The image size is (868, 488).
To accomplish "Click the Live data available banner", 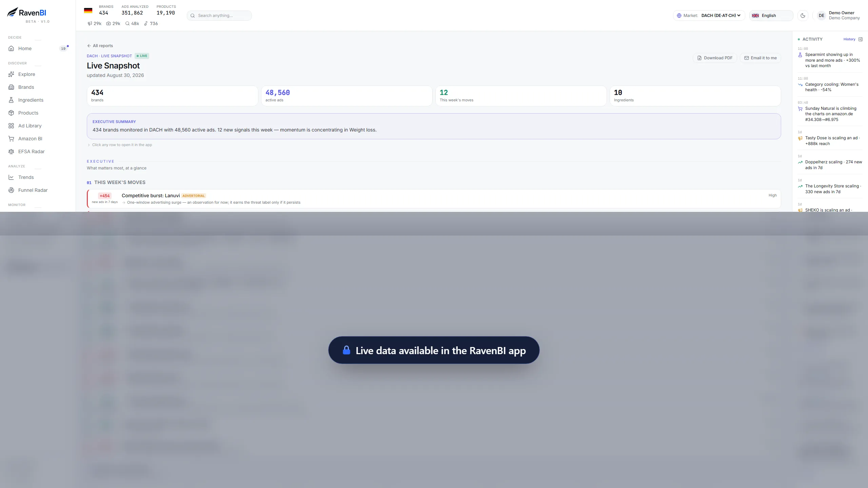I will (x=434, y=350).
